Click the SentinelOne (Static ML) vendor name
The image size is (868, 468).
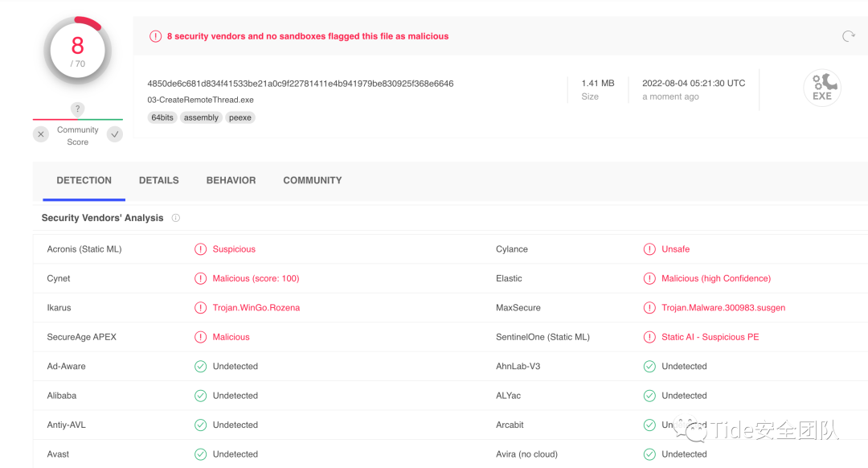[x=543, y=337]
